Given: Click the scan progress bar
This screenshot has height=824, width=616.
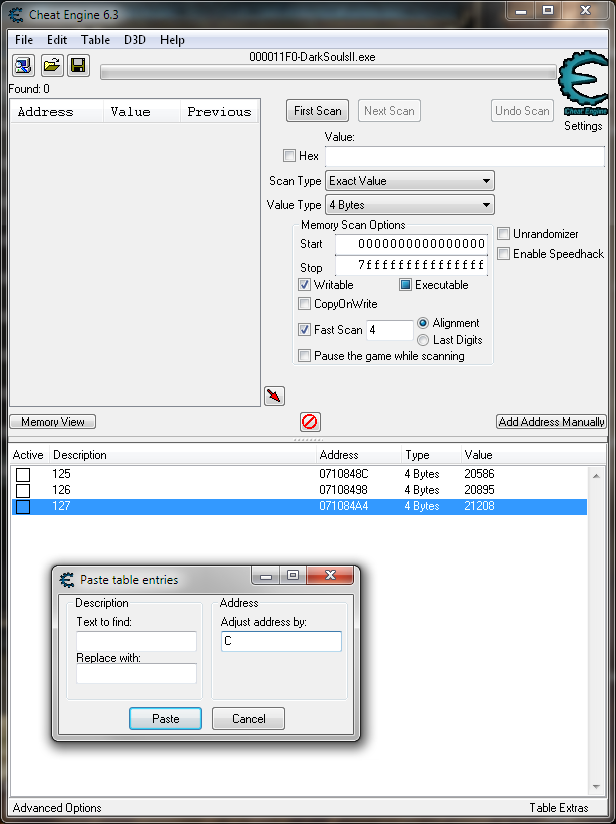Looking at the screenshot, I should (328, 72).
